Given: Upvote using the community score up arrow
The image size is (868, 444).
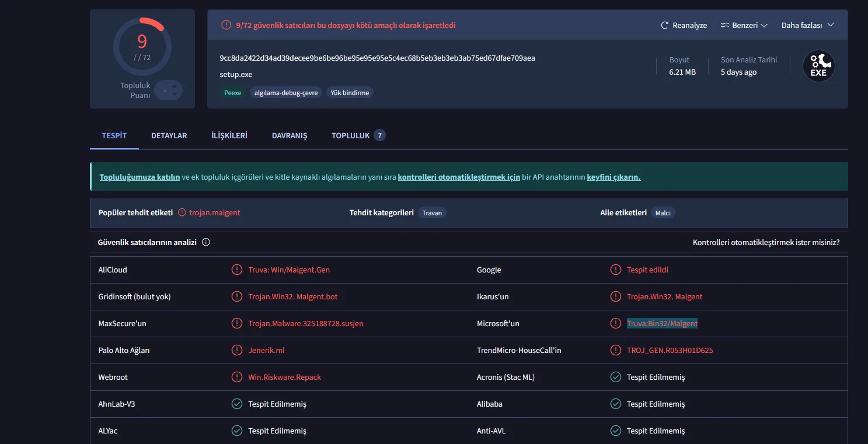Looking at the screenshot, I should tap(174, 86).
